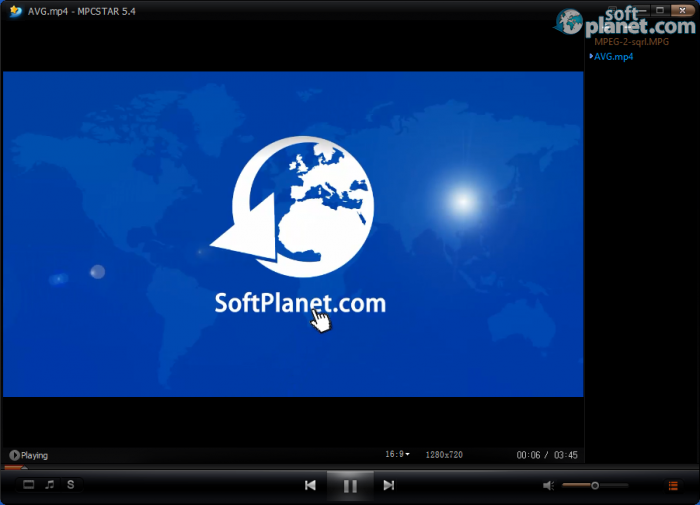700x505 pixels.
Task: Skip to the previous track
Action: 310,485
